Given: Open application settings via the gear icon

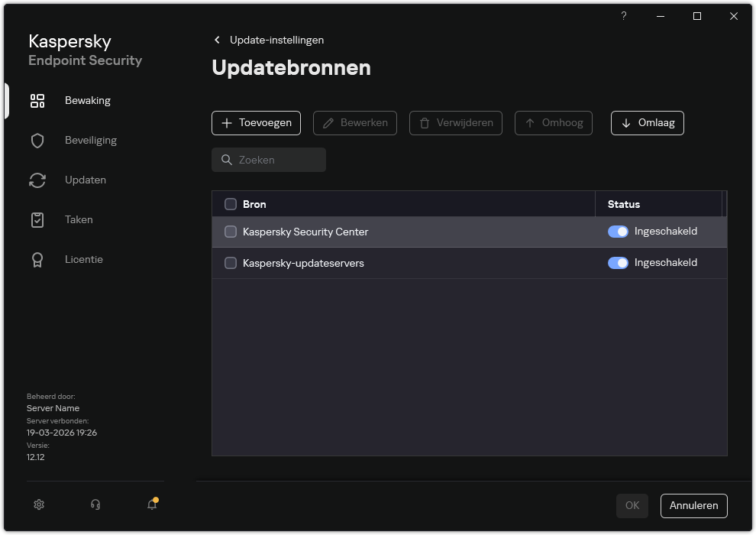Looking at the screenshot, I should [38, 504].
